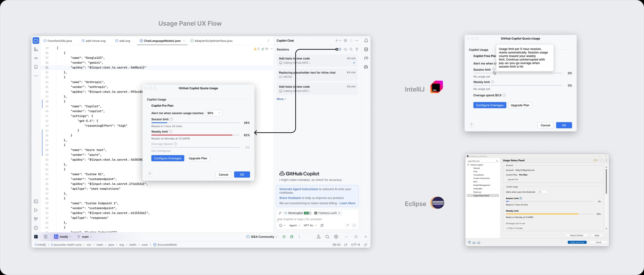Open the GitHub Copilot icon in right sidebar
Image resolution: width=644 pixels, height=275 pixels.
coord(366,67)
